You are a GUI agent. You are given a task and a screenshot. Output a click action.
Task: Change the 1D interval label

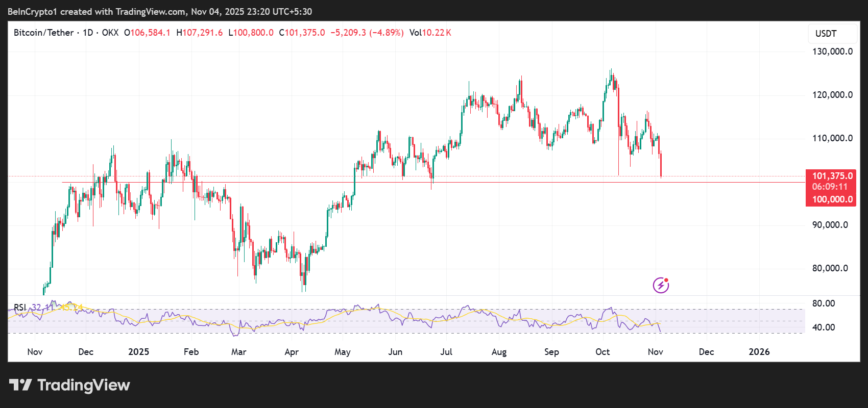[88, 33]
